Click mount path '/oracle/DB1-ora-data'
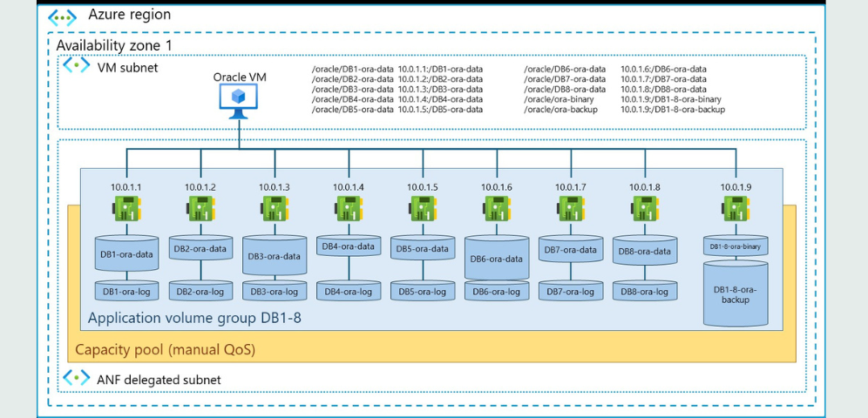Image resolution: width=868 pixels, height=418 pixels. click(353, 70)
